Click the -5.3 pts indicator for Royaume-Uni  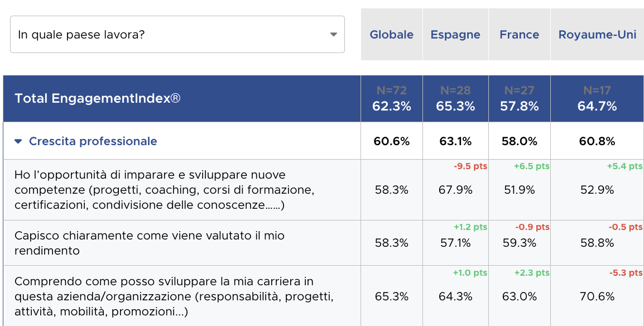point(626,273)
